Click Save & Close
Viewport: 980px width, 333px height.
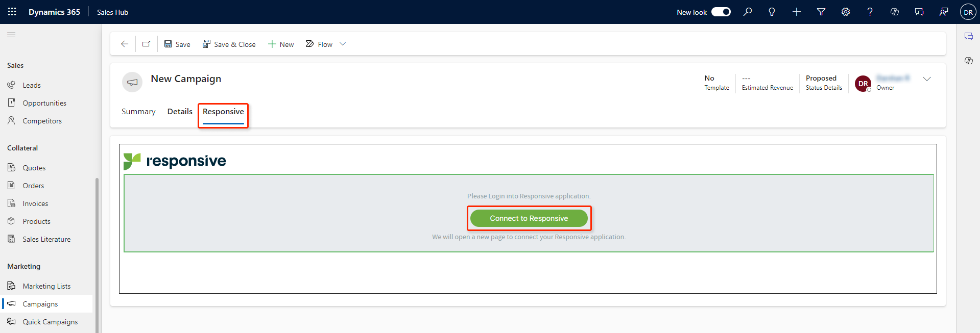click(229, 44)
